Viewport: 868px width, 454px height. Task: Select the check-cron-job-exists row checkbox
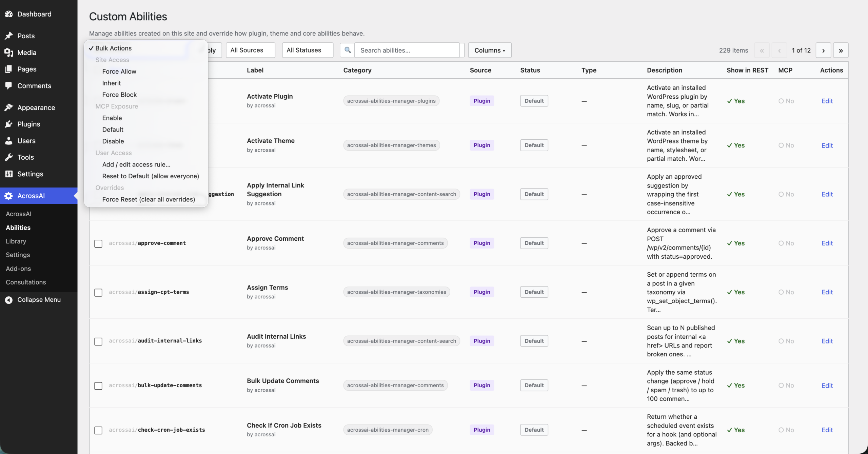(98, 430)
